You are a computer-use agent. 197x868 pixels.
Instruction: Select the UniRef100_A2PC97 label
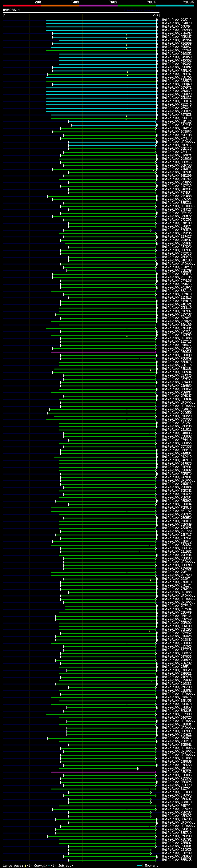(177, 816)
